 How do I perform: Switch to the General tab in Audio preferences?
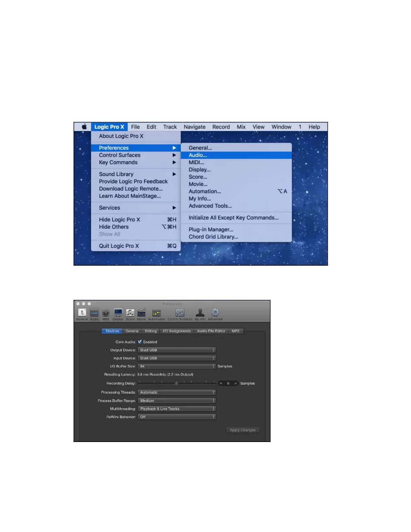(132, 331)
